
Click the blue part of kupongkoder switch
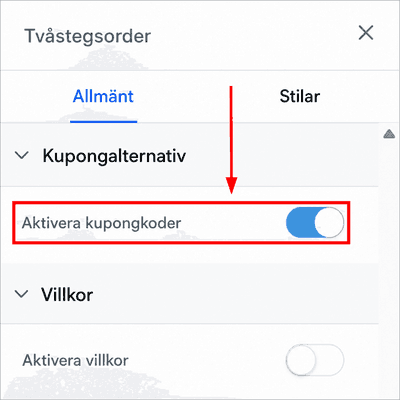click(x=299, y=223)
